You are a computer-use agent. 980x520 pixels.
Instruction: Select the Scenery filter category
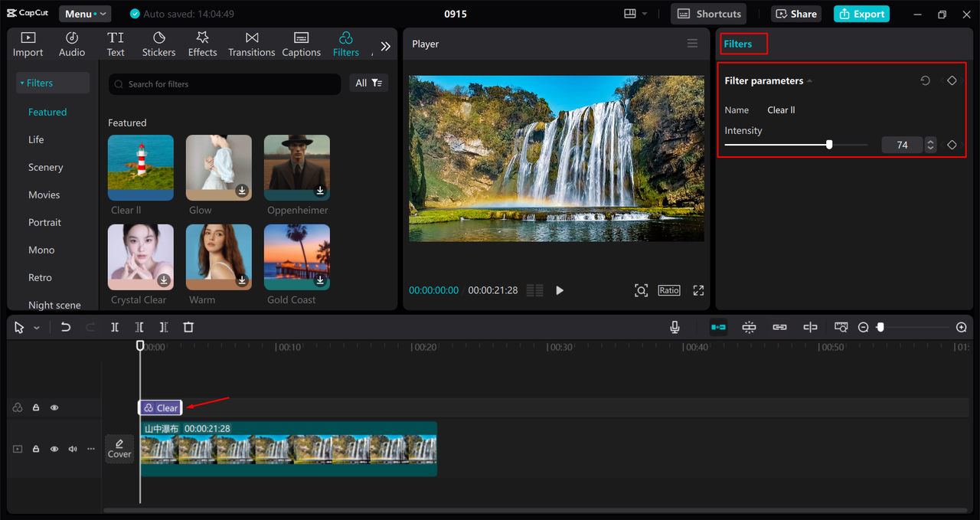[46, 167]
